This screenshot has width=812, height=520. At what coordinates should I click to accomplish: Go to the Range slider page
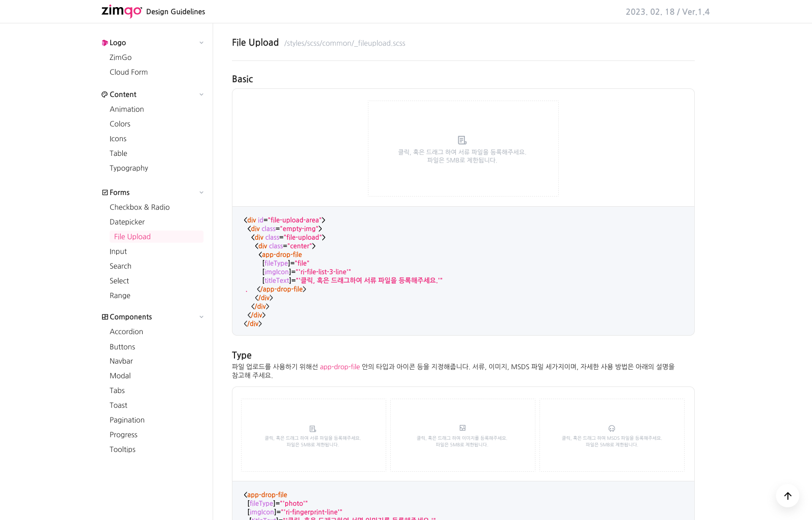coord(120,296)
